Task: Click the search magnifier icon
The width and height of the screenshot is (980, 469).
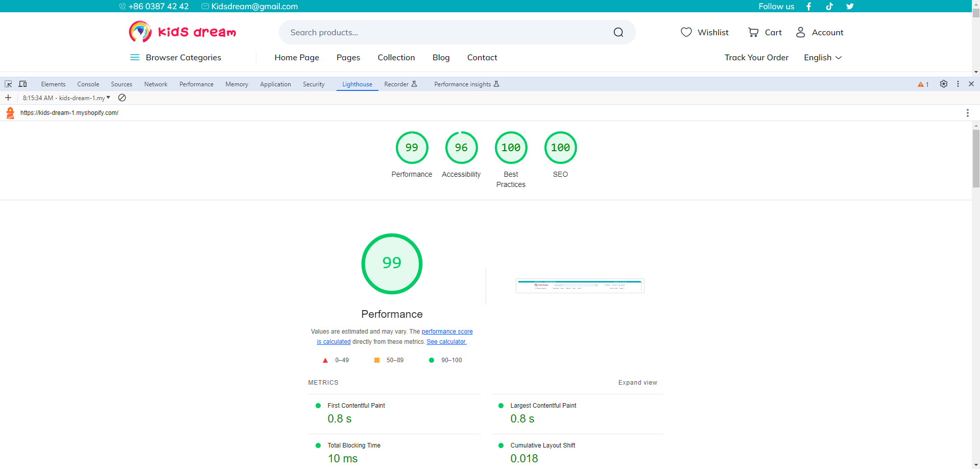Action: coord(618,32)
